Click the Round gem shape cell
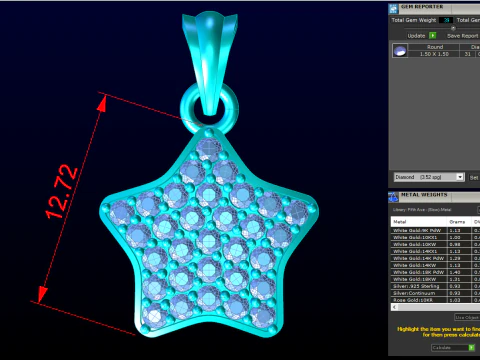Image resolution: width=480 pixels, height=360 pixels. pos(434,47)
